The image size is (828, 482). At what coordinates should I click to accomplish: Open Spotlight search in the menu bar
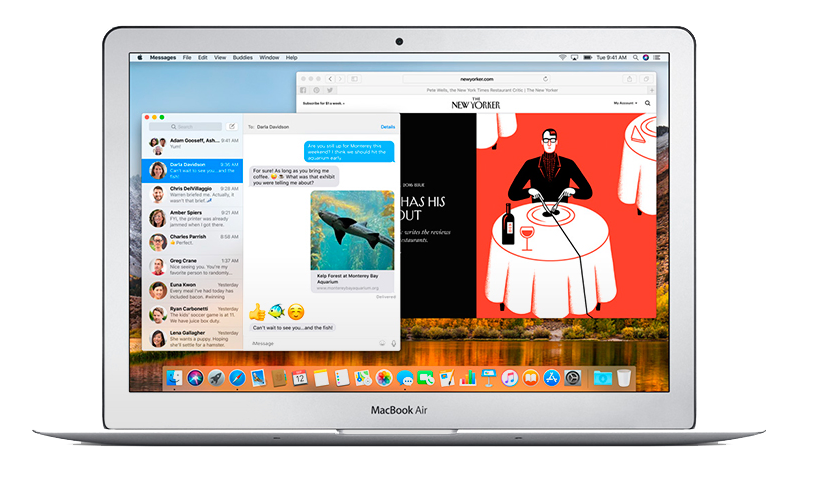(636, 58)
